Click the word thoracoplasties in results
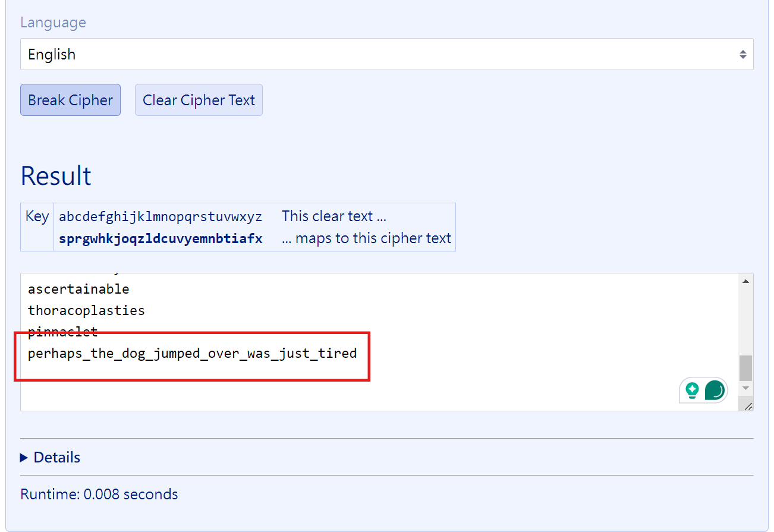 click(86, 310)
